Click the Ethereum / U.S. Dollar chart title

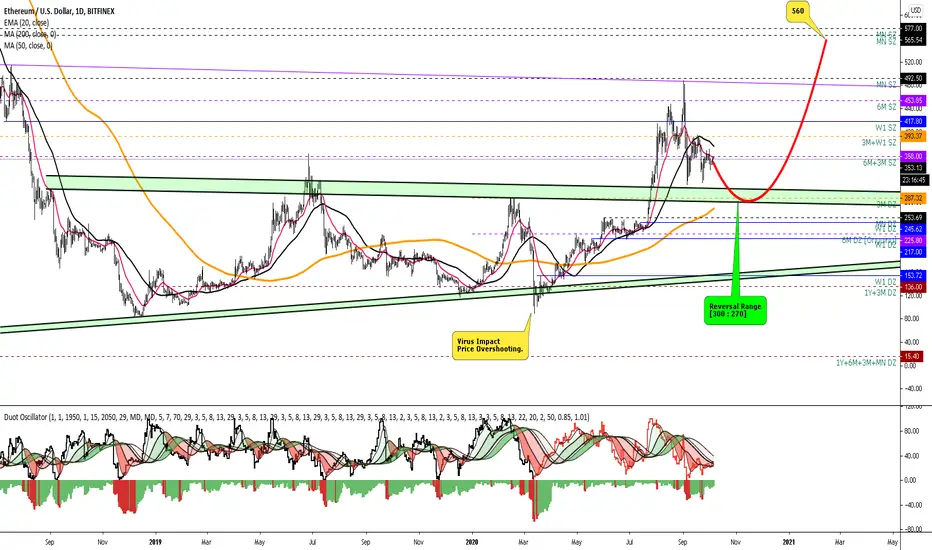tap(59, 11)
